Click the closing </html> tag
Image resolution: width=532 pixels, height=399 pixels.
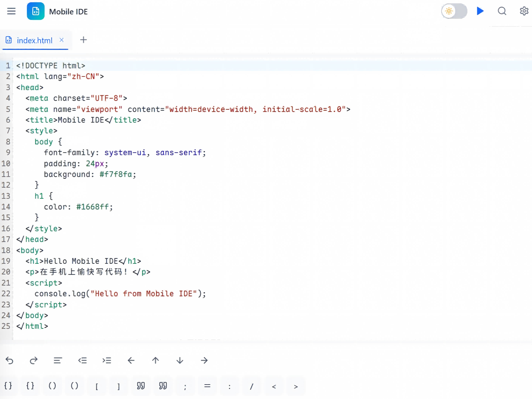pos(32,326)
